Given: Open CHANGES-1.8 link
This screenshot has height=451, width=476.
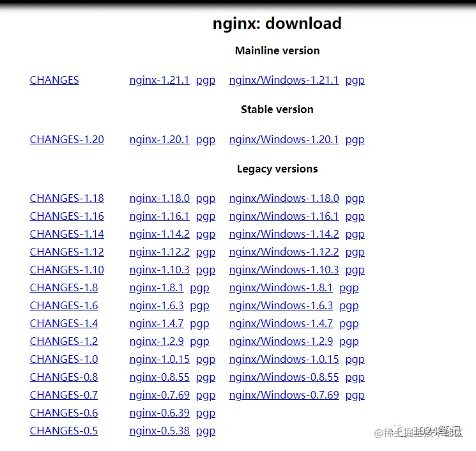Looking at the screenshot, I should (64, 287).
